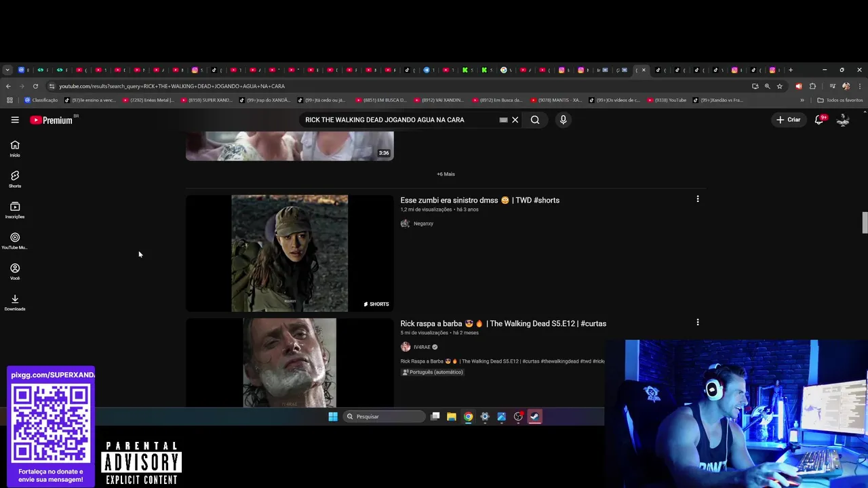
Task: Open the '(9078) MANTIS - XA...' bookmark
Action: tap(556, 100)
